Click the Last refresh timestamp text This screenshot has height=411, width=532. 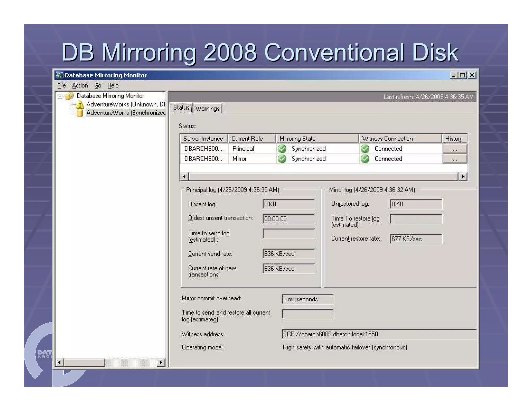click(x=428, y=97)
